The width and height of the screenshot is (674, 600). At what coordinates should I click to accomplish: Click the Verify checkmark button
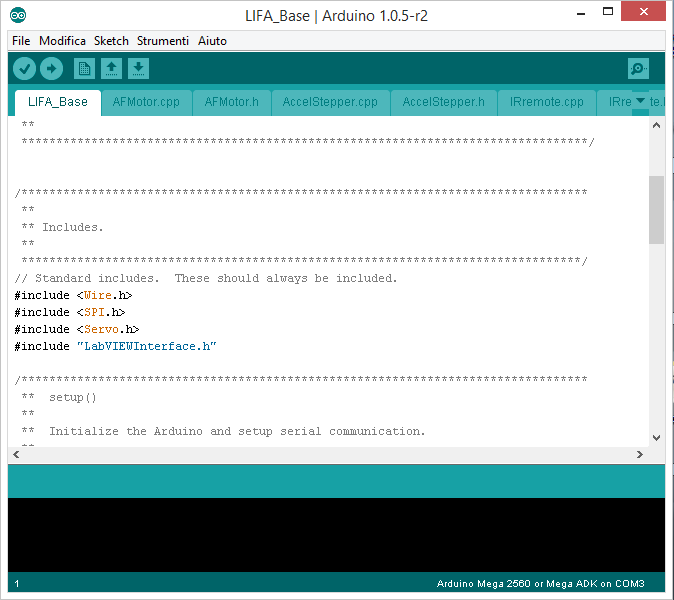(x=24, y=69)
